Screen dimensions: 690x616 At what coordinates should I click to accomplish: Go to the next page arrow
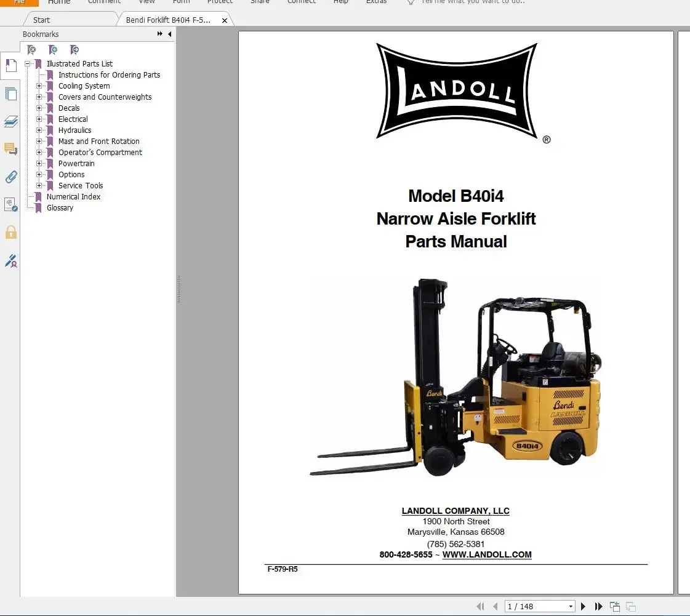[x=583, y=607]
